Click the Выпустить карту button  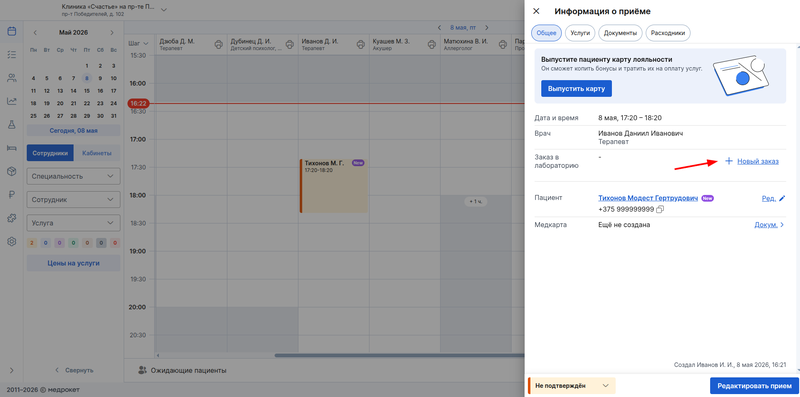577,88
